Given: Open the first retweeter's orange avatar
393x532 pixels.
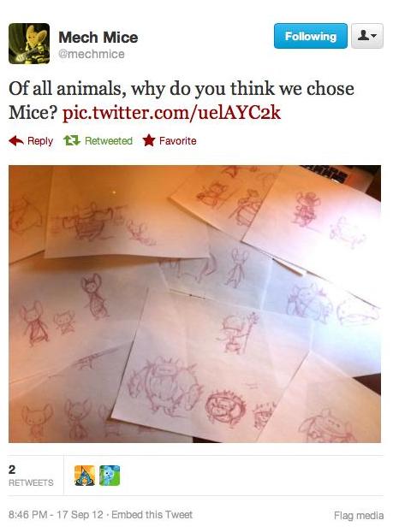Looking at the screenshot, I should point(85,476).
